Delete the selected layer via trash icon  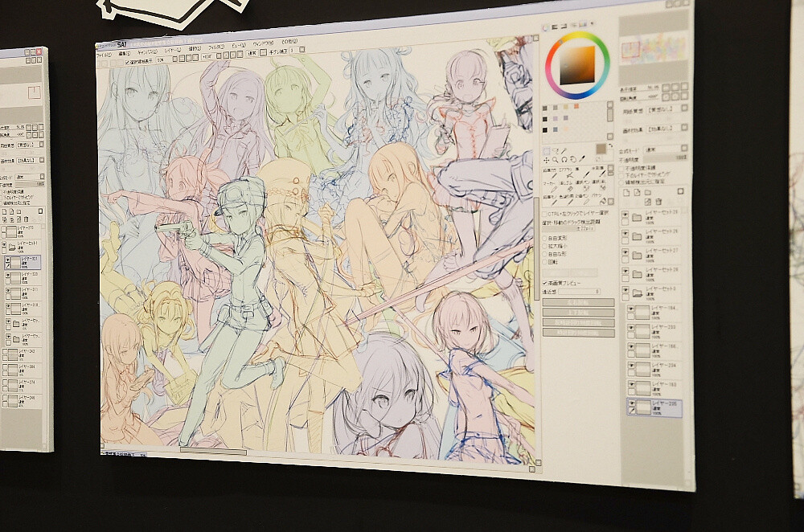(x=658, y=200)
